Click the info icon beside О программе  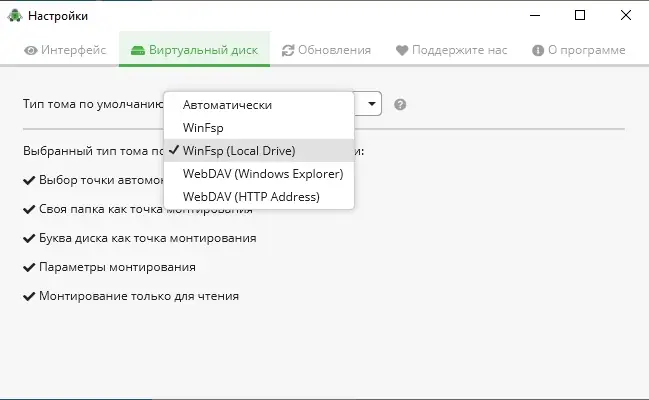point(538,50)
